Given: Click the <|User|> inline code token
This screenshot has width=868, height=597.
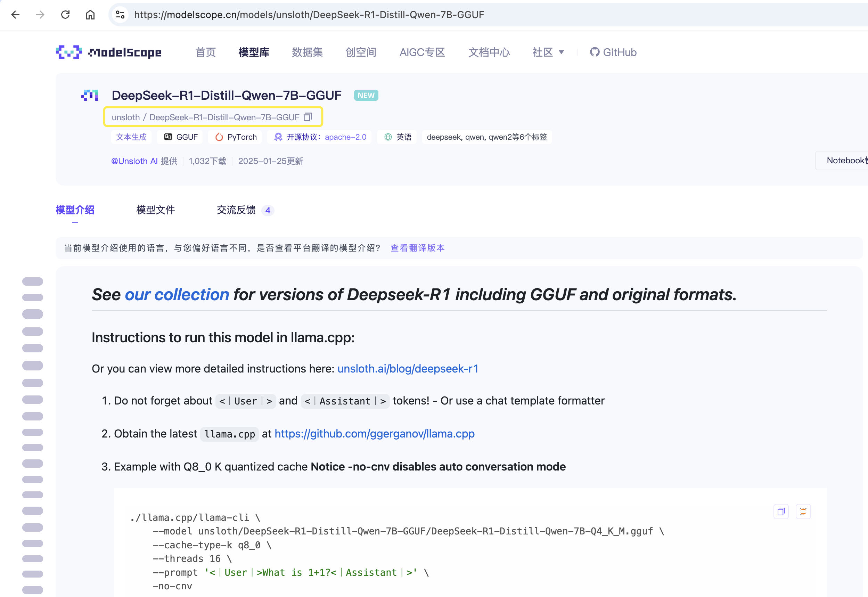Looking at the screenshot, I should click(x=246, y=401).
